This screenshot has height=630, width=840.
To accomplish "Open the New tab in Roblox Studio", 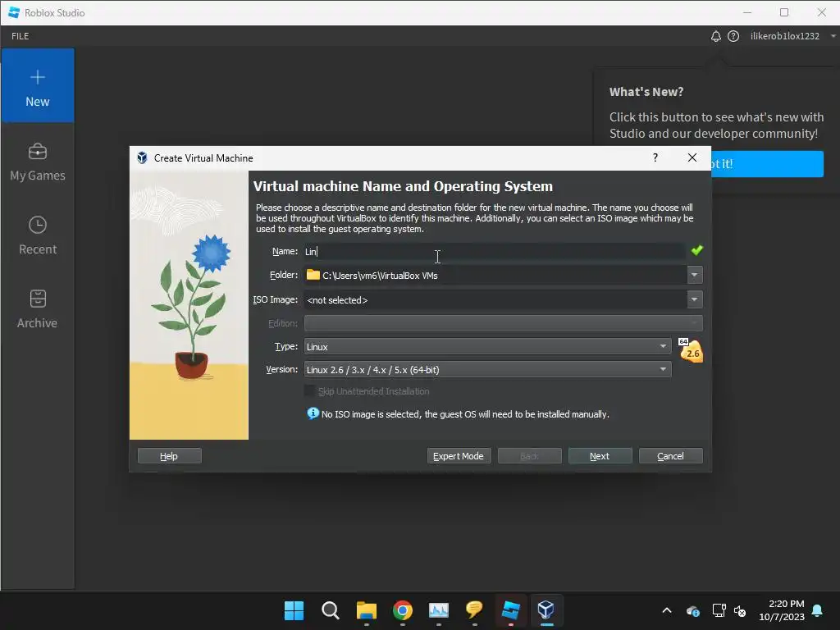I will point(38,85).
